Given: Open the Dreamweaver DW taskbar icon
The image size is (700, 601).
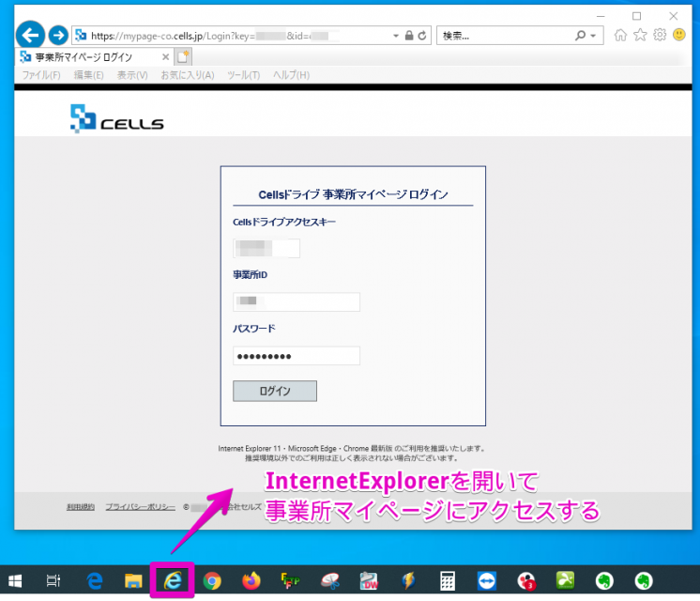Looking at the screenshot, I should pos(369,581).
